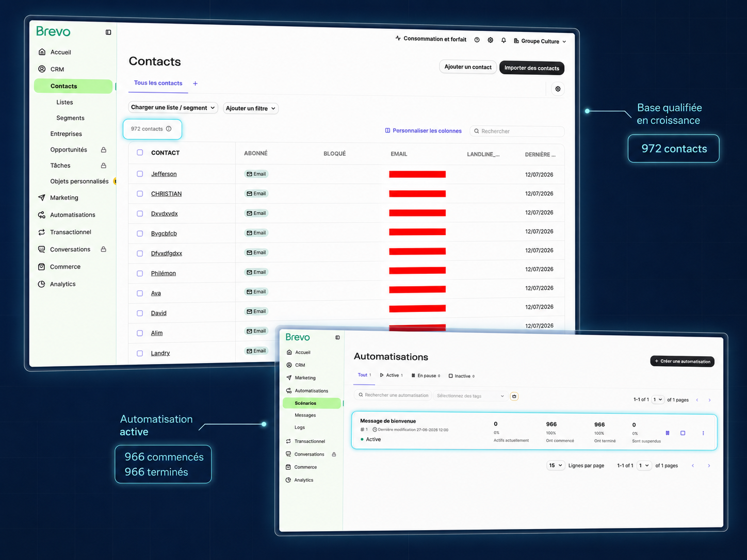Open Charger une liste / segment dropdown
The height and width of the screenshot is (560, 747).
pos(173,108)
